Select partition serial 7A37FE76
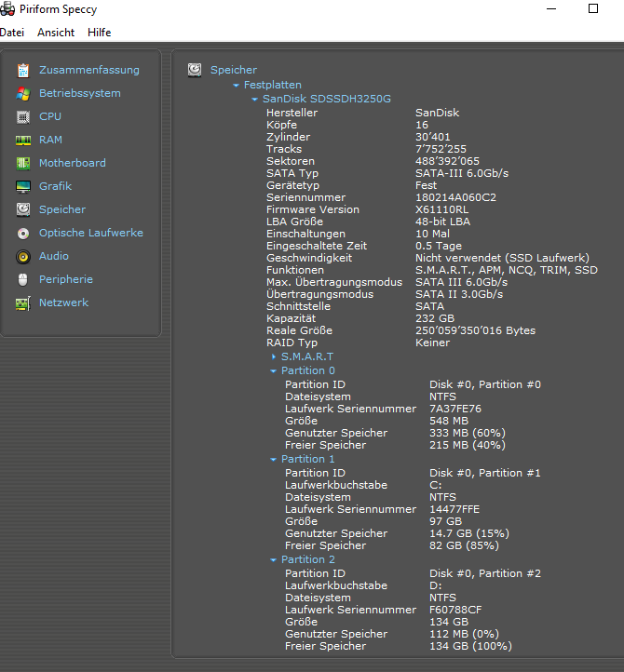This screenshot has width=624, height=672. click(x=455, y=409)
